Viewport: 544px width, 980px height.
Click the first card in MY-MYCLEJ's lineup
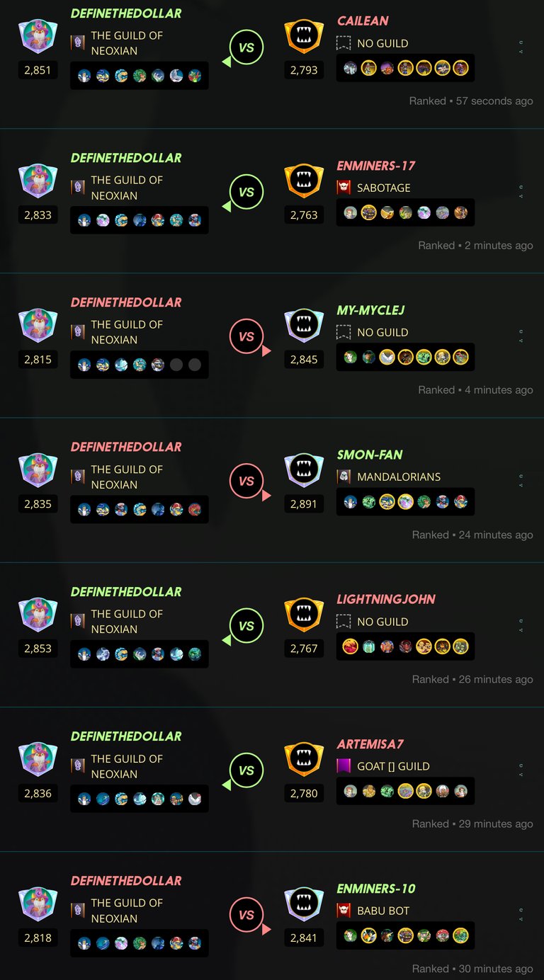(x=350, y=358)
